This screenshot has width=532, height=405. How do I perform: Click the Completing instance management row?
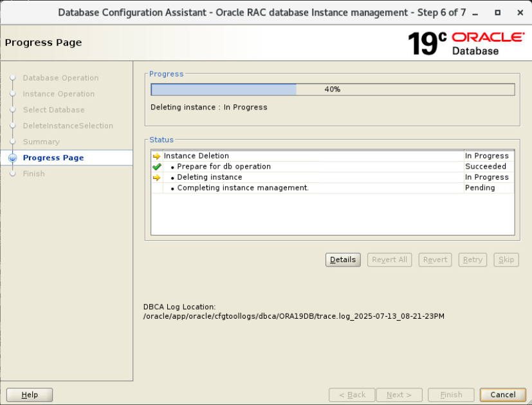point(333,188)
